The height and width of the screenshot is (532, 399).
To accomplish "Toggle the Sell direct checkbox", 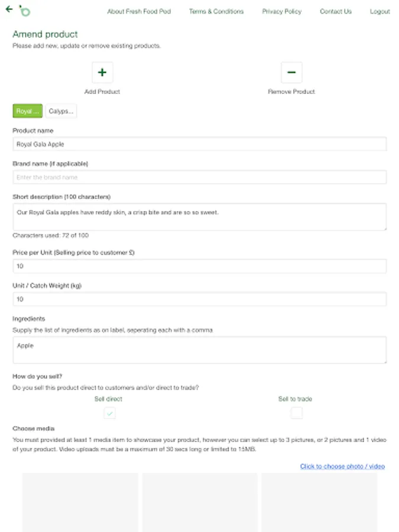I will pos(109,413).
